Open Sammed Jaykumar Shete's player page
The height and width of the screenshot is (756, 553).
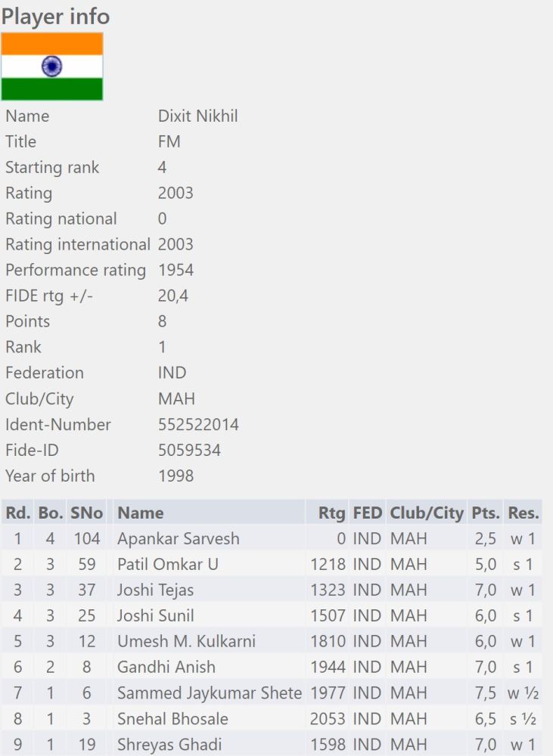pyautogui.click(x=209, y=692)
